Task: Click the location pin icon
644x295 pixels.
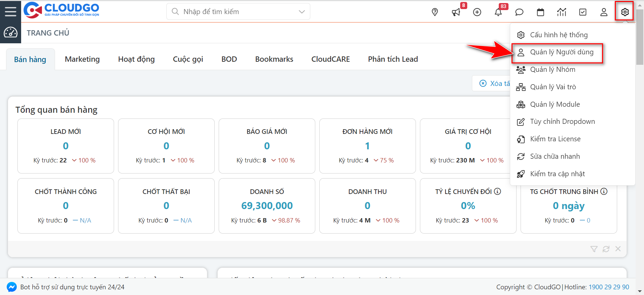Action: [435, 12]
